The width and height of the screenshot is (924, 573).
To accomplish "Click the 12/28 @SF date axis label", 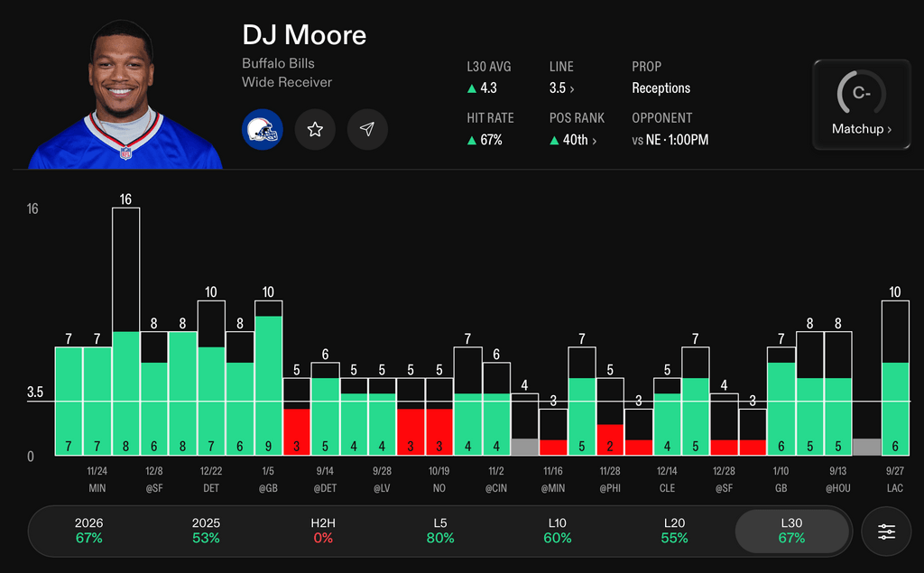I will pos(724,479).
